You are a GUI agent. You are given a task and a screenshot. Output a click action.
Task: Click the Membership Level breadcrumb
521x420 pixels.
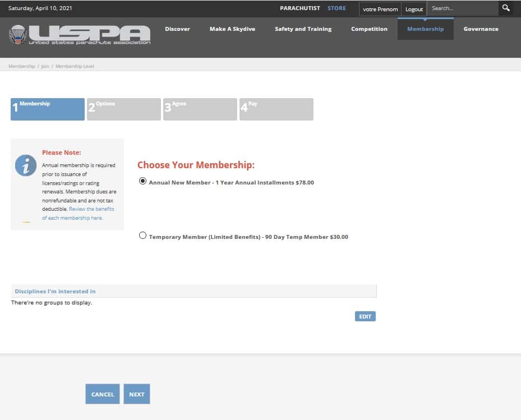(75, 66)
